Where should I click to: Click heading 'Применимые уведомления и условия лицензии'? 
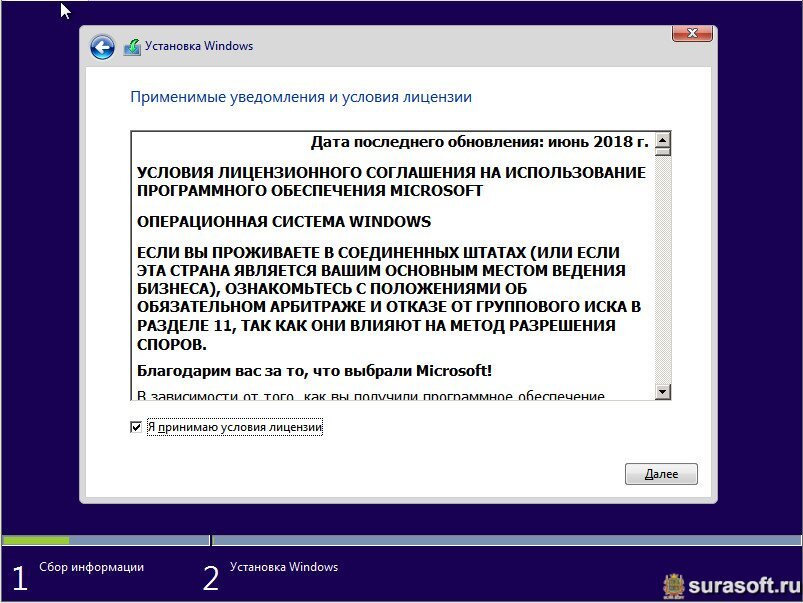[x=301, y=97]
